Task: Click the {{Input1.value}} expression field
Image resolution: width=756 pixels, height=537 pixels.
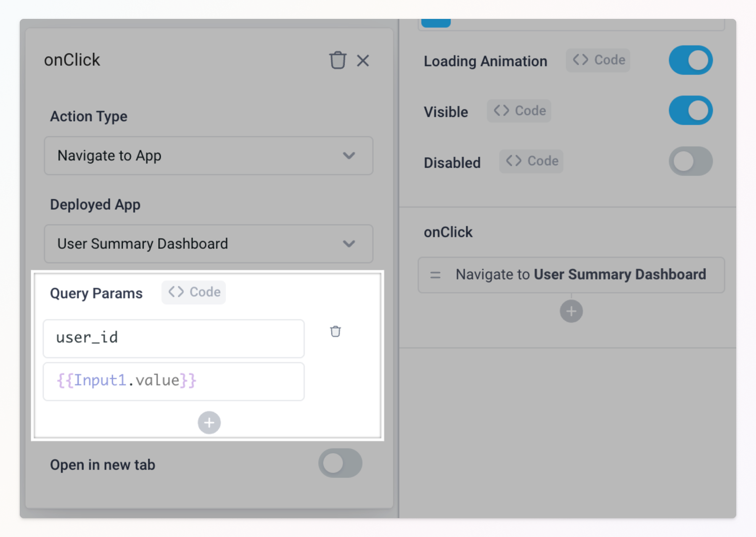Action: pos(174,381)
